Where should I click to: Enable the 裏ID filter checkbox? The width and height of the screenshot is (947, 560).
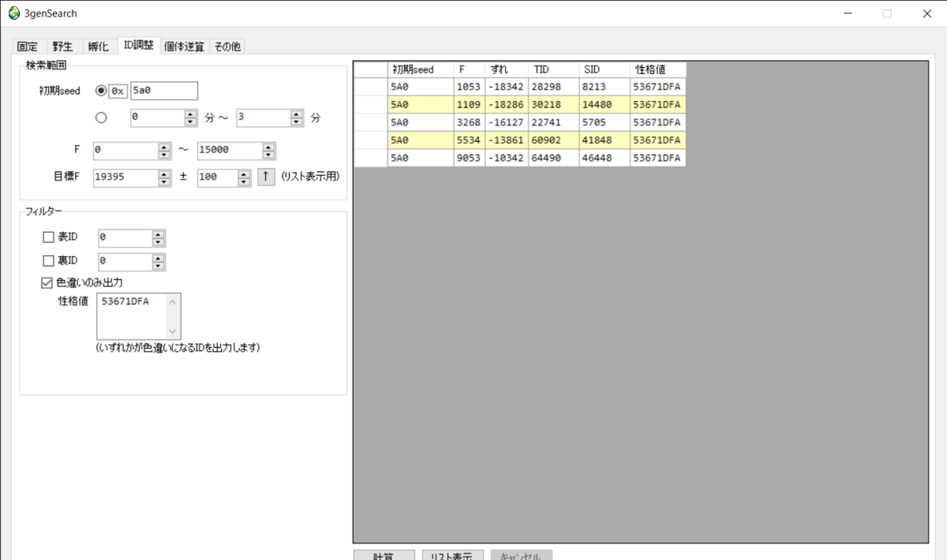point(48,260)
